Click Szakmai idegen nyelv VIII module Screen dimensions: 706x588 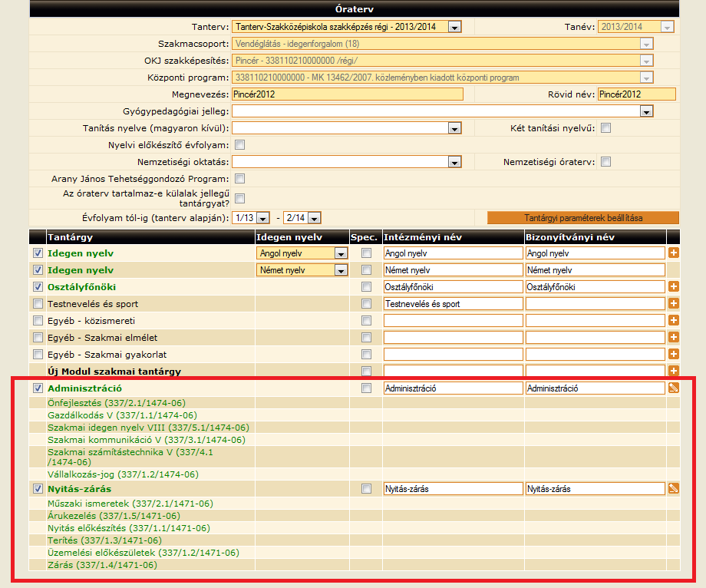pyautogui.click(x=148, y=428)
